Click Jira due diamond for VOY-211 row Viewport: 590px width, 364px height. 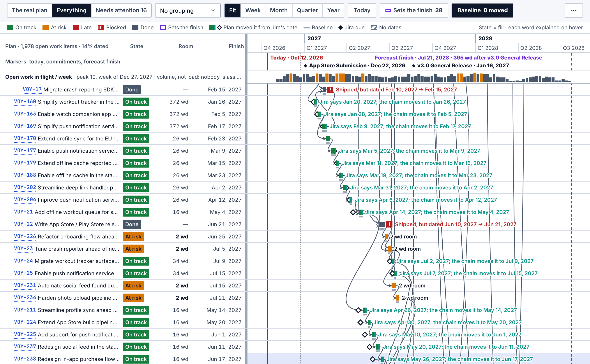(358, 310)
